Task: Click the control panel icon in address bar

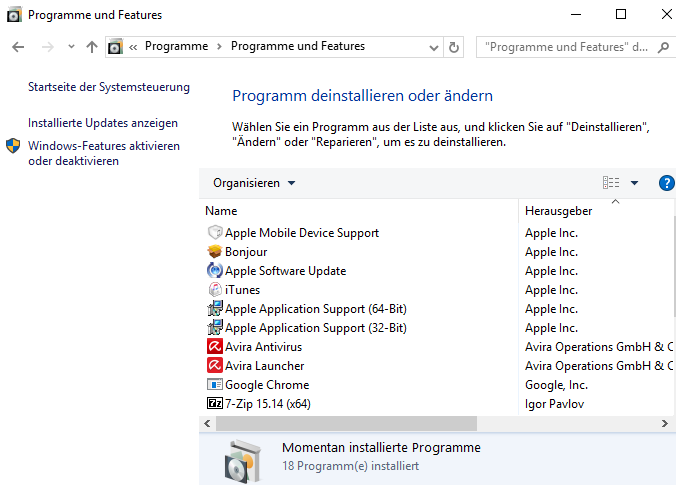Action: click(115, 47)
